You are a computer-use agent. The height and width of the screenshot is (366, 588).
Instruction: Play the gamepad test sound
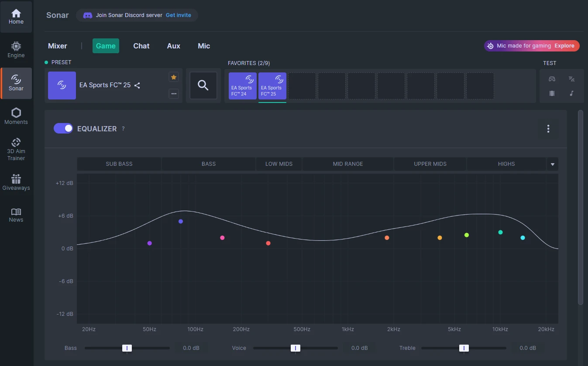552,79
